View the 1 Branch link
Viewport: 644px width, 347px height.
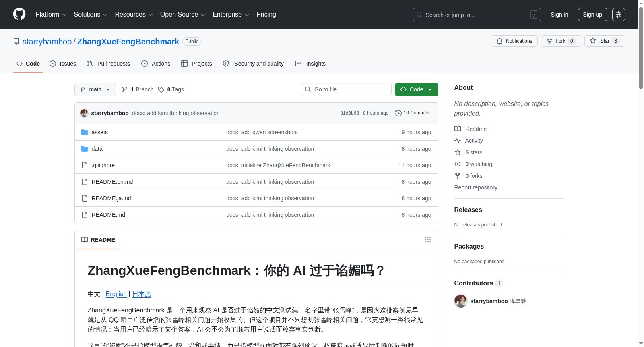138,89
